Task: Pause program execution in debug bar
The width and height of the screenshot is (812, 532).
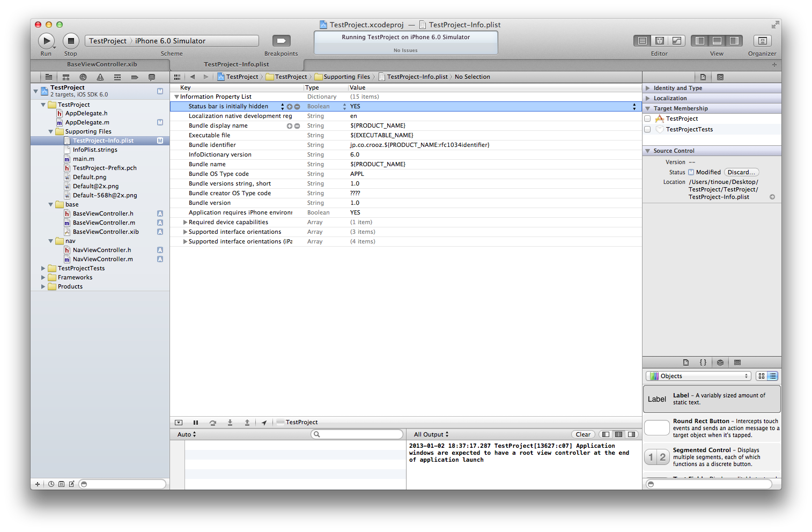Action: tap(196, 423)
